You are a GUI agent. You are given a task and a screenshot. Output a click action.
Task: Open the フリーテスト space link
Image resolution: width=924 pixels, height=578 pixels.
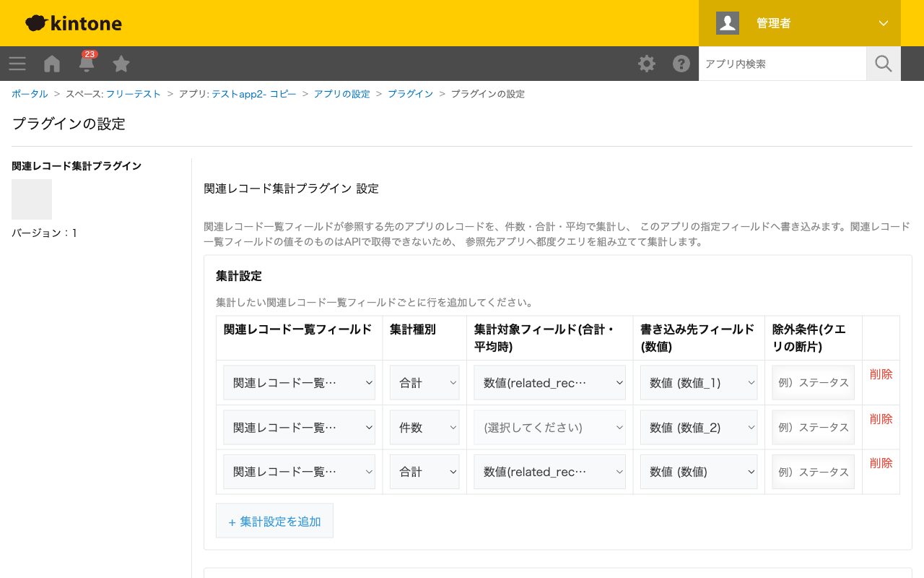tap(134, 94)
